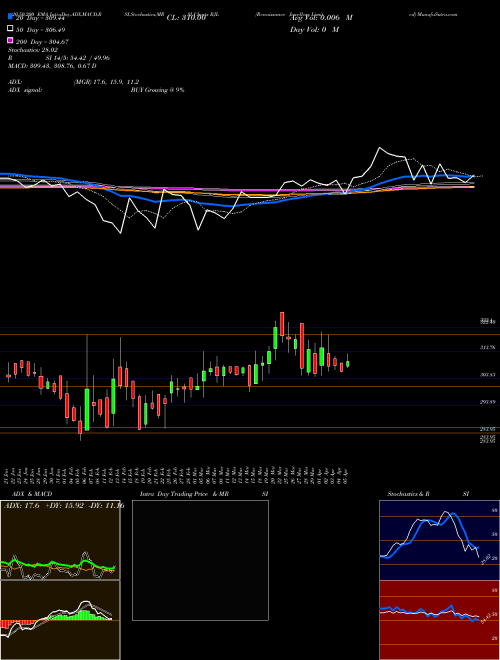Viewport: 500px width, 660px height.
Task: Open the red RSI chart thumbnail
Action: [439, 620]
